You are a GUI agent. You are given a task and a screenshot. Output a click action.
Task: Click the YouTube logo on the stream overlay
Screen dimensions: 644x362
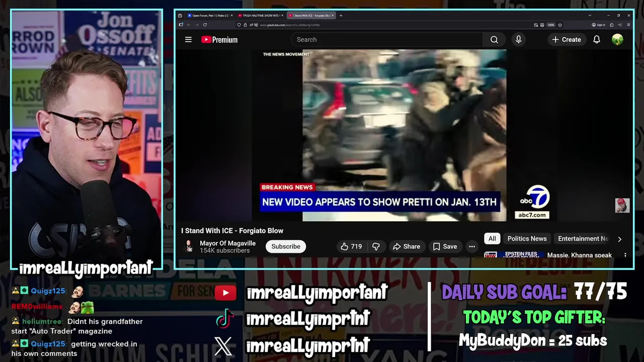[x=225, y=293]
